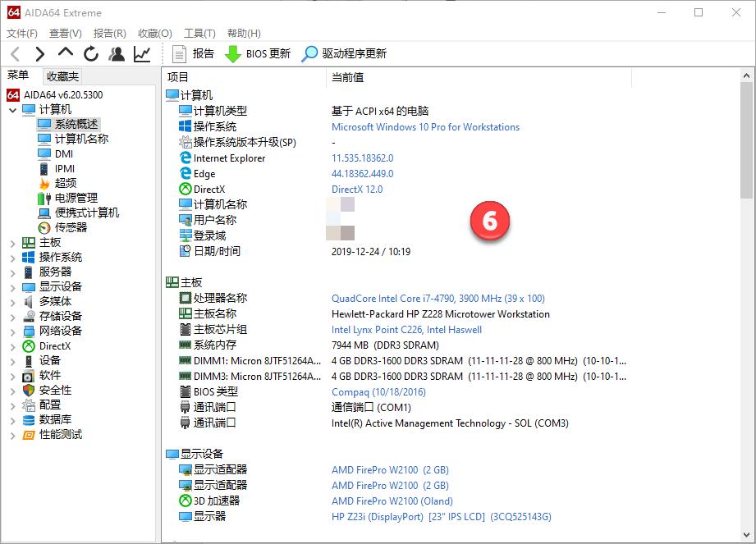Click the Forward navigation arrow
This screenshot has width=756, height=544.
40,54
